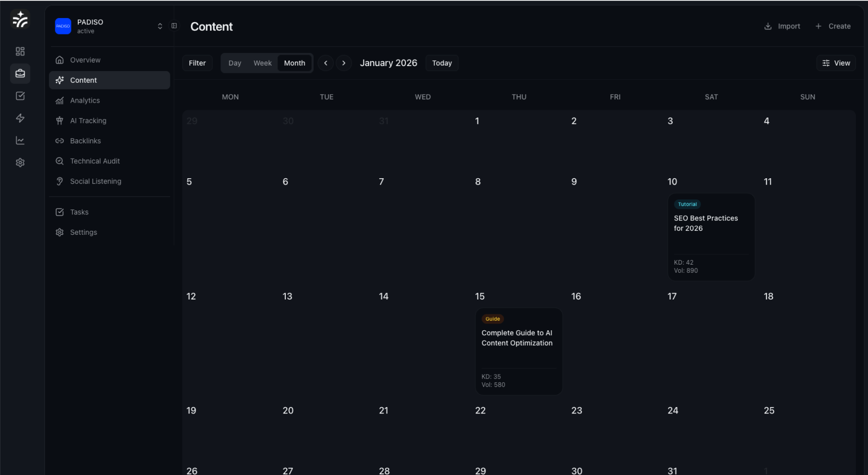Open the AI Tracking section in the sidebar
The width and height of the screenshot is (868, 475).
click(88, 120)
